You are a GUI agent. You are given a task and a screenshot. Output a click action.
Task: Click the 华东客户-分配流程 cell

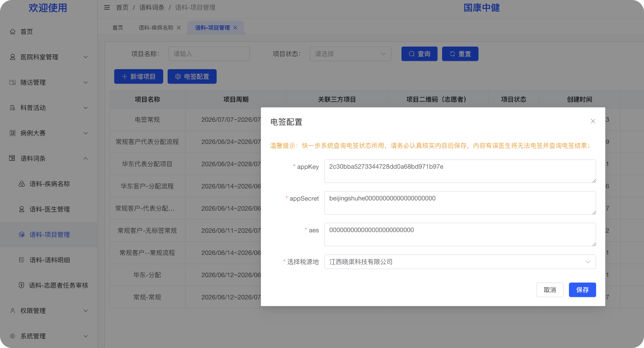click(148, 186)
